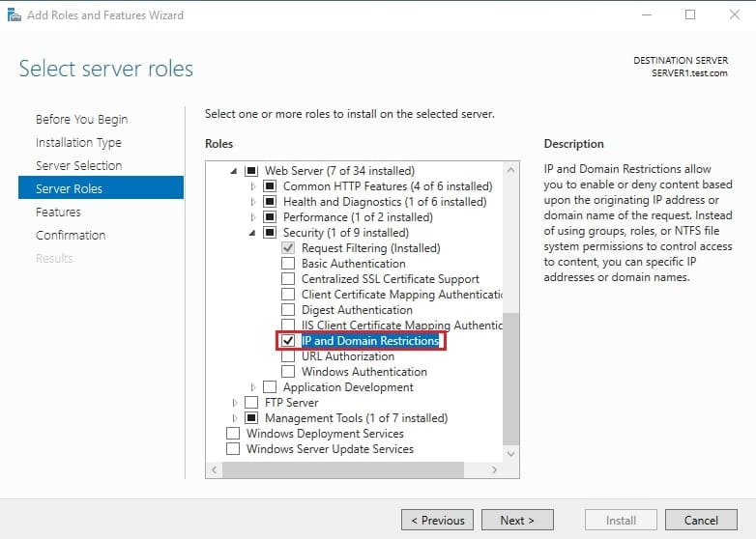Screen dimensions: 756x539
Task: Click the vertical scrollbar thumb in roles list
Action: (511, 379)
